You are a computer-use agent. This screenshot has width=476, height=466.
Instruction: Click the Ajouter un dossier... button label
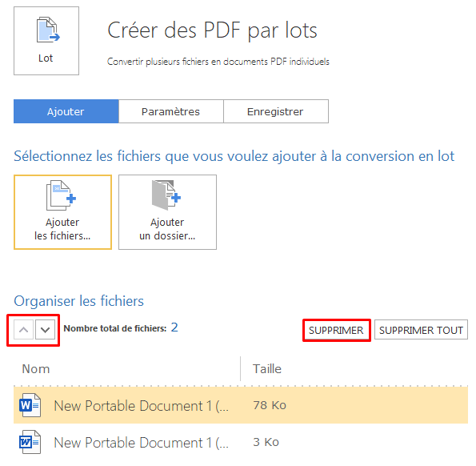click(167, 229)
